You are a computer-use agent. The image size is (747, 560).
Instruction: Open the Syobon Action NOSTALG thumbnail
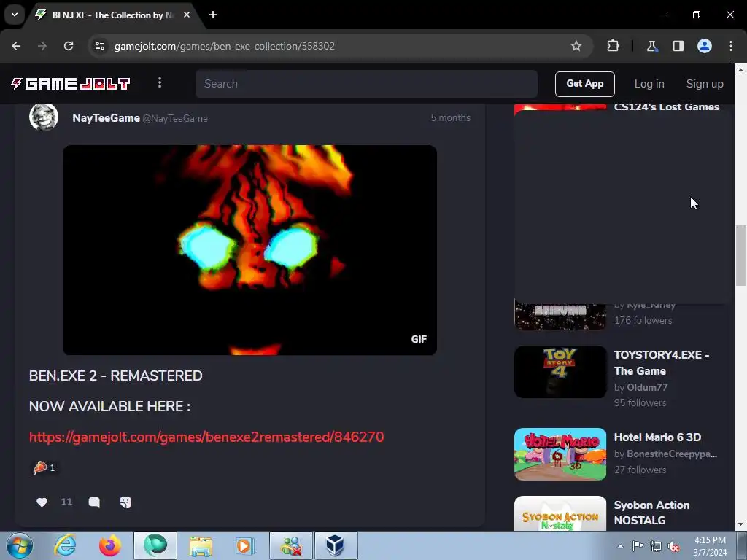[x=560, y=513]
